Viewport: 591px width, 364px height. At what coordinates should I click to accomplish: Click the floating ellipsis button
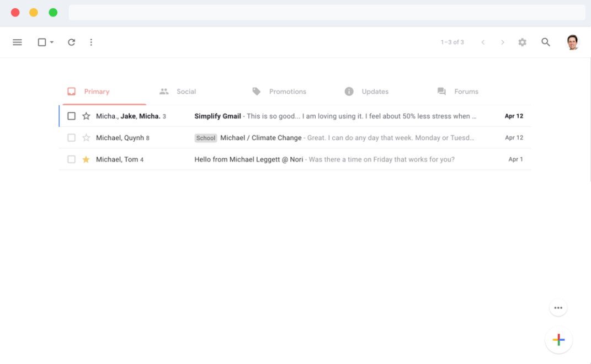click(558, 308)
